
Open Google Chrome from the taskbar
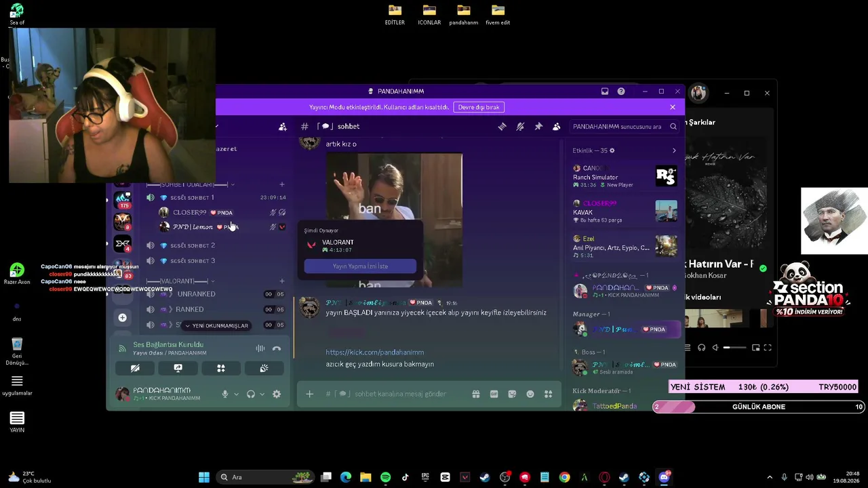point(564,477)
